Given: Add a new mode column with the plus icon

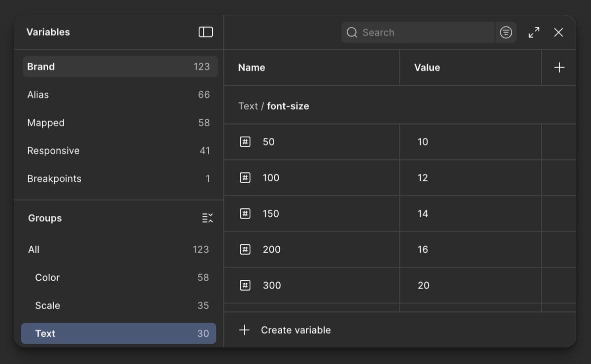Looking at the screenshot, I should pos(559,67).
